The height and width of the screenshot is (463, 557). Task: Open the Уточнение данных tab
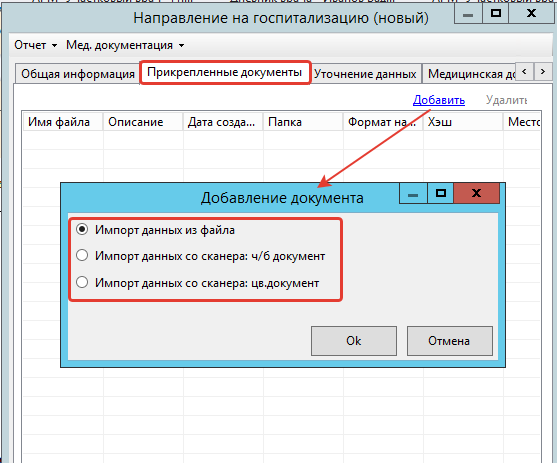click(365, 74)
